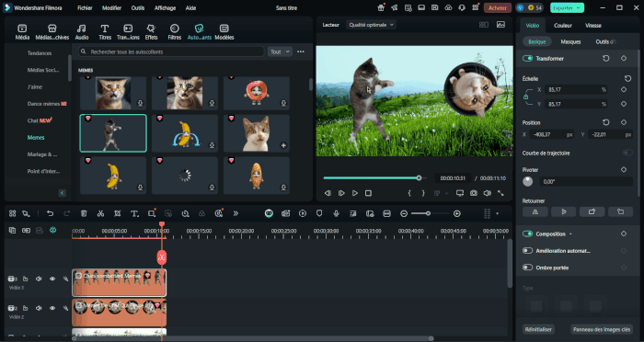
Task: Select the Dance mèmes category
Action: coord(47,104)
